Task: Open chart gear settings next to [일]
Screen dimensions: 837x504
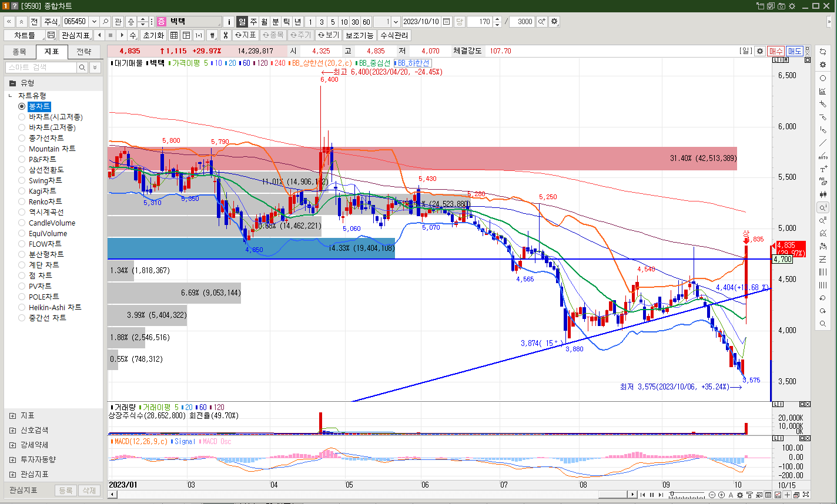Action: tap(759, 51)
